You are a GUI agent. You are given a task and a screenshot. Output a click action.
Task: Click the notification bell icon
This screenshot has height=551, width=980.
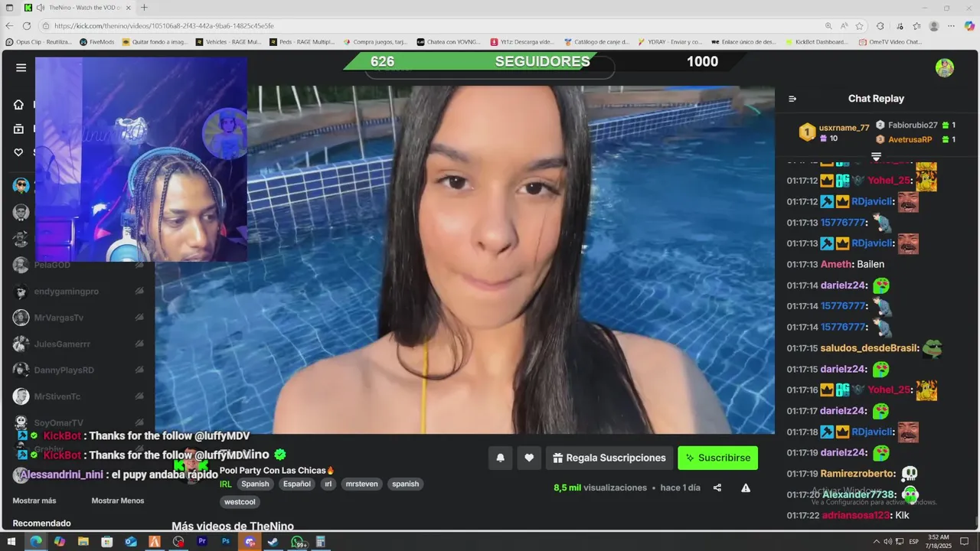(x=500, y=458)
